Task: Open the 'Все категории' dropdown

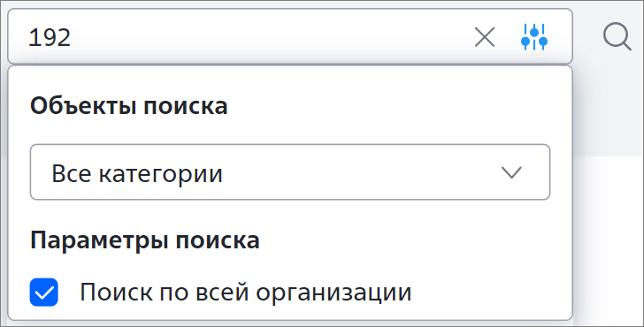Action: pyautogui.click(x=290, y=172)
